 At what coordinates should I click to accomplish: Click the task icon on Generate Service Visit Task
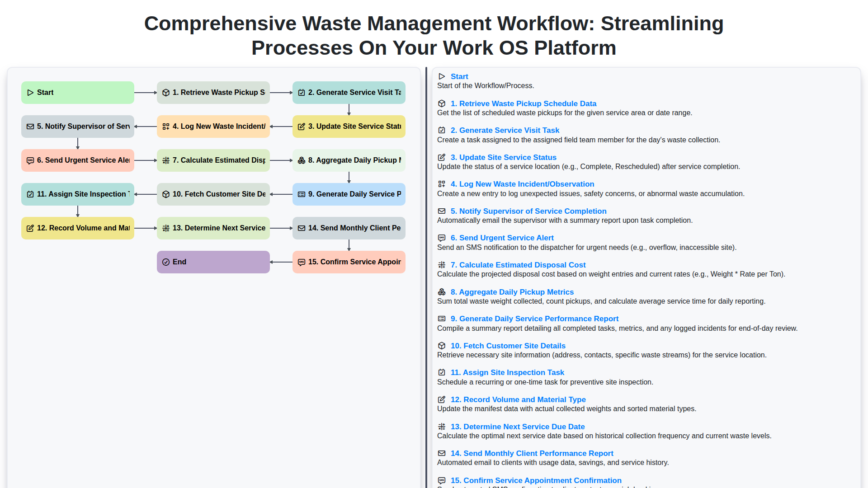(x=302, y=93)
